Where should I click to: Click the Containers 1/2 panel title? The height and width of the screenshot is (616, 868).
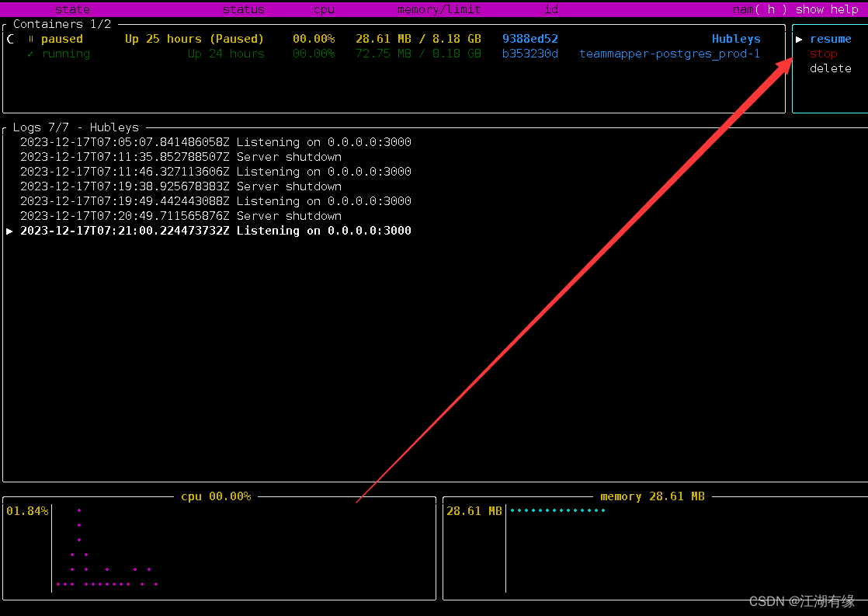pos(62,24)
